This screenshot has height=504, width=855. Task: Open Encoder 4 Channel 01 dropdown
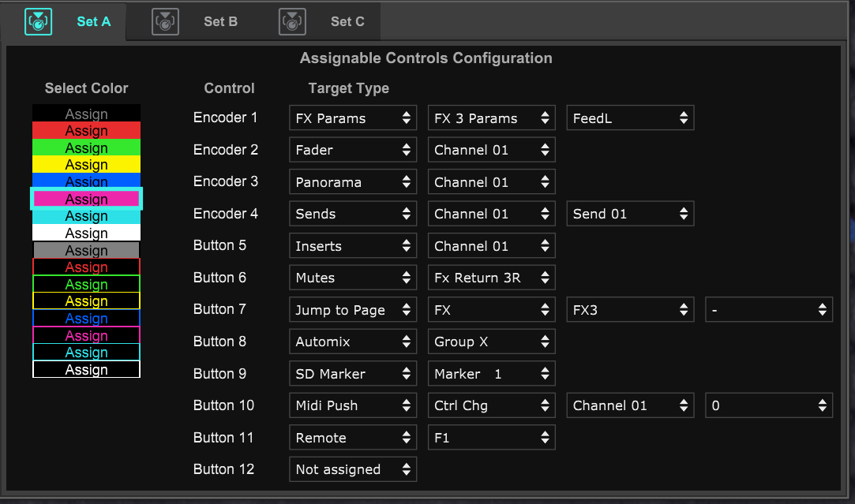(491, 214)
